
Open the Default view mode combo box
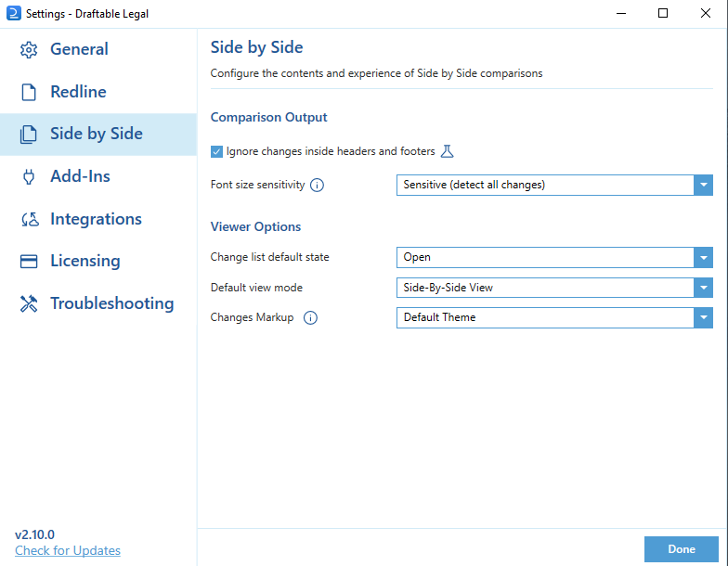(554, 288)
